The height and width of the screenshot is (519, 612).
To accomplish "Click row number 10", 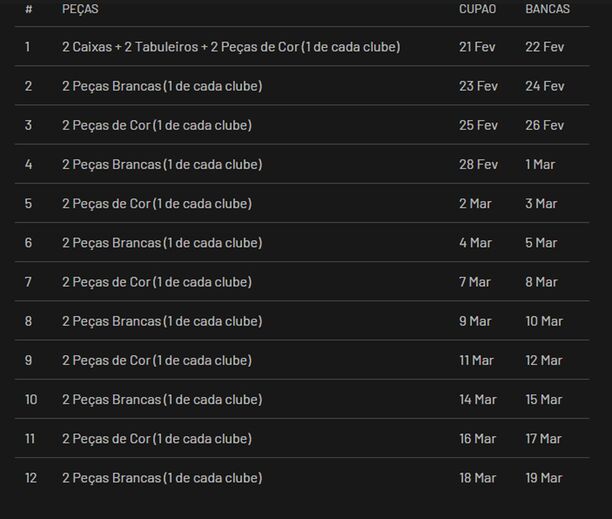I will [x=31, y=399].
